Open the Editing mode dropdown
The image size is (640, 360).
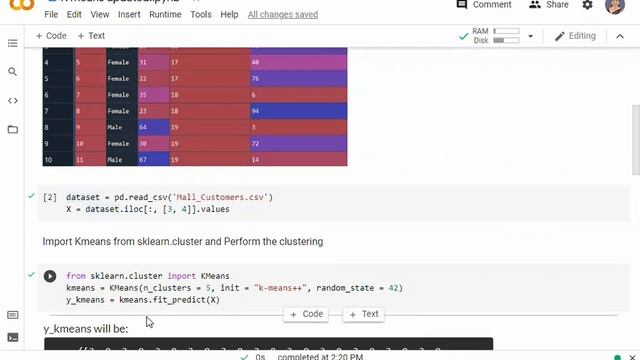pyautogui.click(x=575, y=36)
